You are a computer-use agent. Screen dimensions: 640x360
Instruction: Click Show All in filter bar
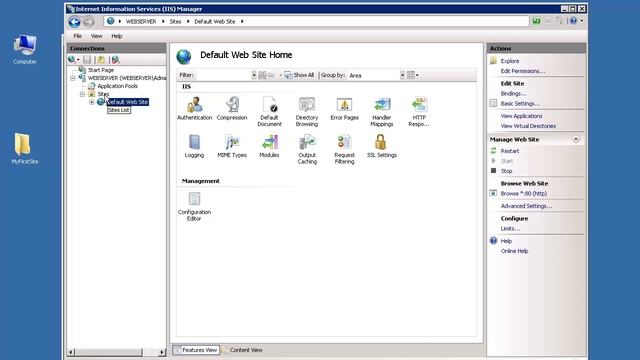tap(300, 75)
